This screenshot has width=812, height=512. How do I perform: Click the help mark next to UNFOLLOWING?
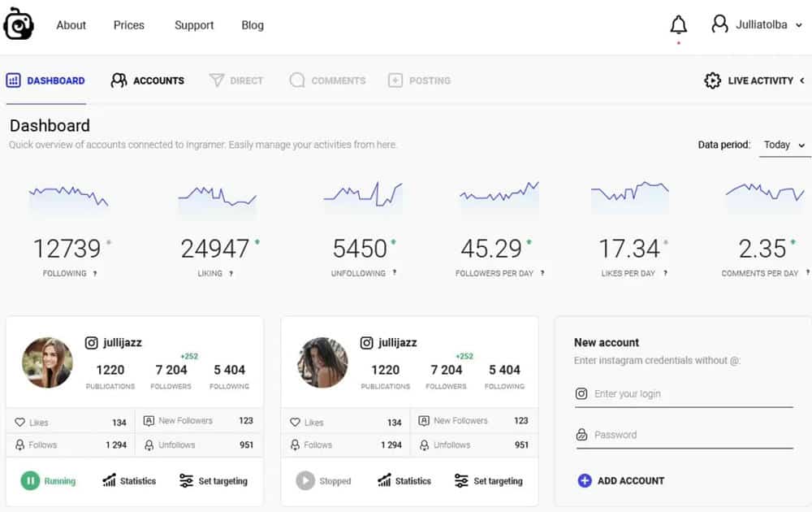point(395,272)
